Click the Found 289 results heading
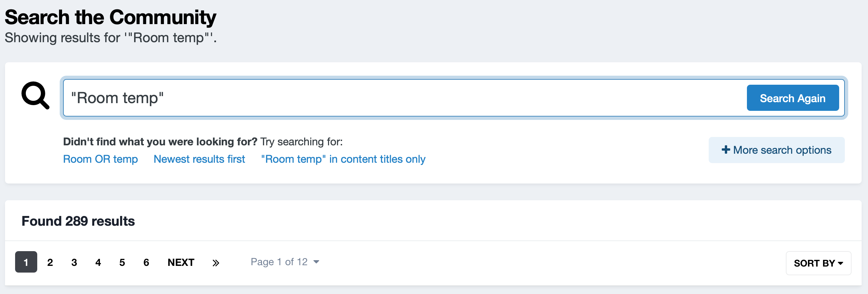This screenshot has width=868, height=294. click(78, 221)
